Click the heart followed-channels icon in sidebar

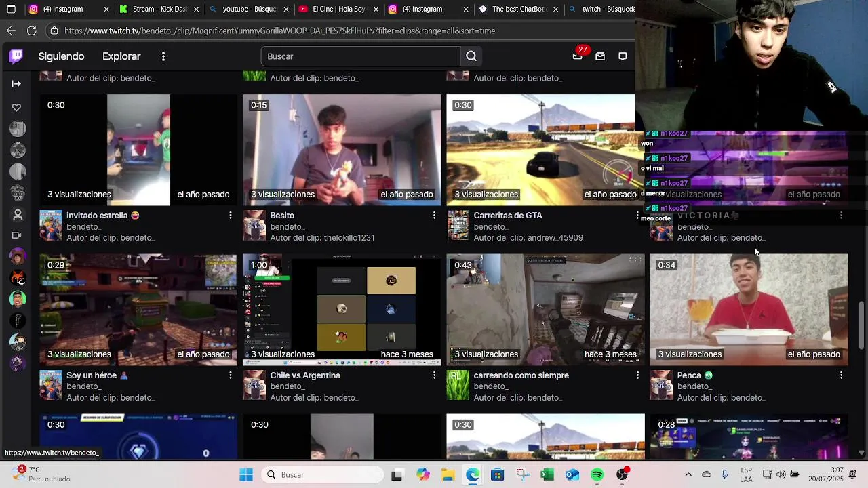[x=17, y=107]
